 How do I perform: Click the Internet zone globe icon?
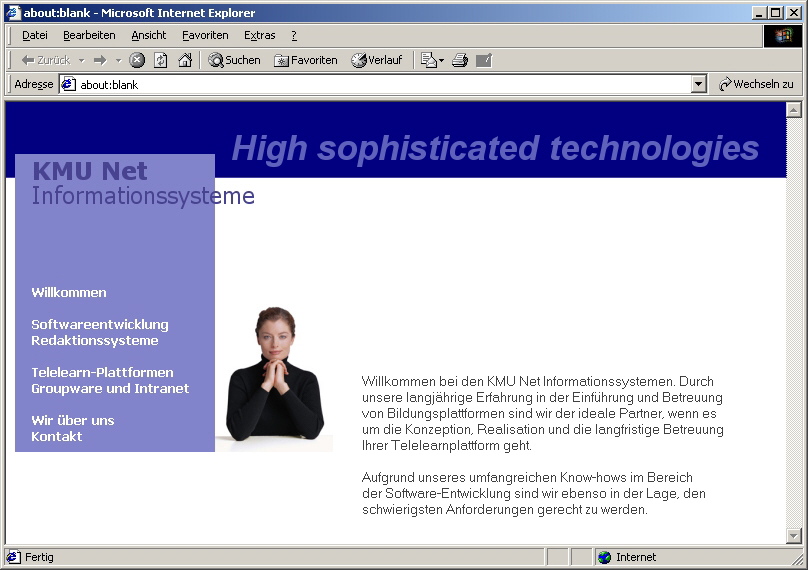click(604, 557)
